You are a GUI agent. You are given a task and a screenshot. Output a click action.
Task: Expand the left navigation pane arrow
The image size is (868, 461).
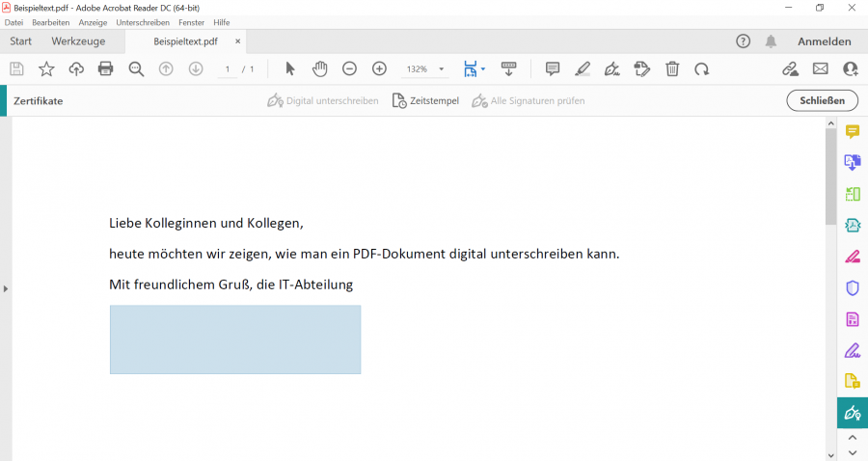(x=6, y=288)
